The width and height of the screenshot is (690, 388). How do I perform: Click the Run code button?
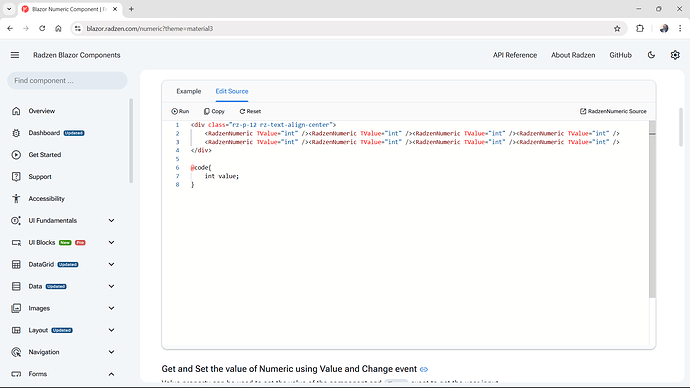coord(180,111)
